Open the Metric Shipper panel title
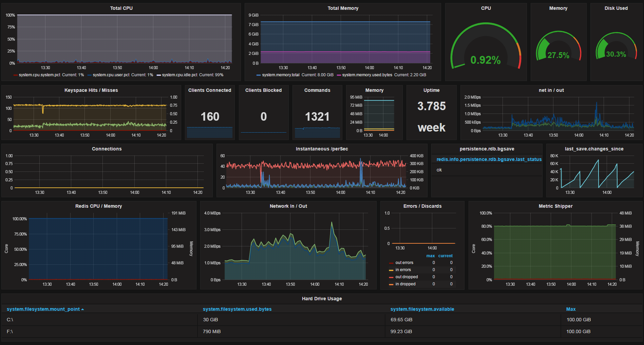This screenshot has width=644, height=345. point(555,206)
